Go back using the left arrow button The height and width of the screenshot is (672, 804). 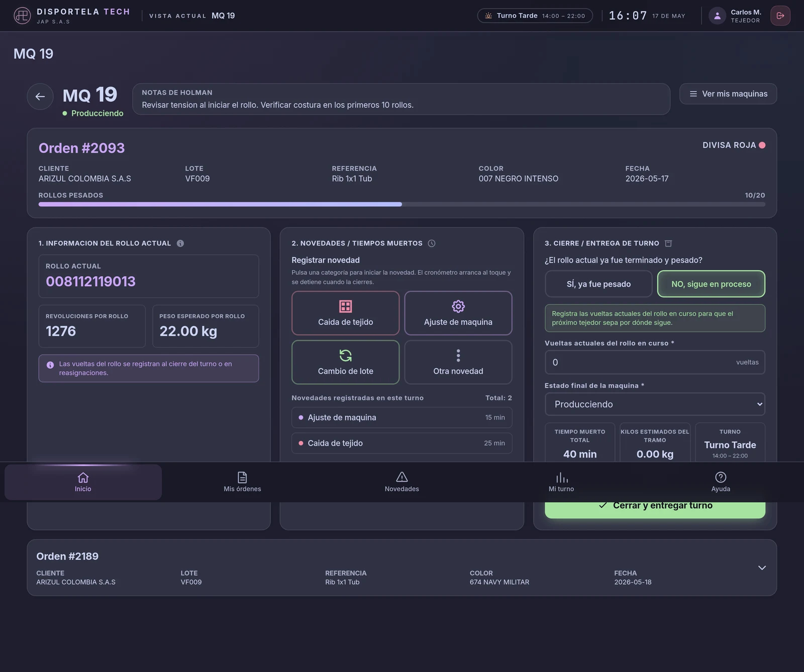40,96
